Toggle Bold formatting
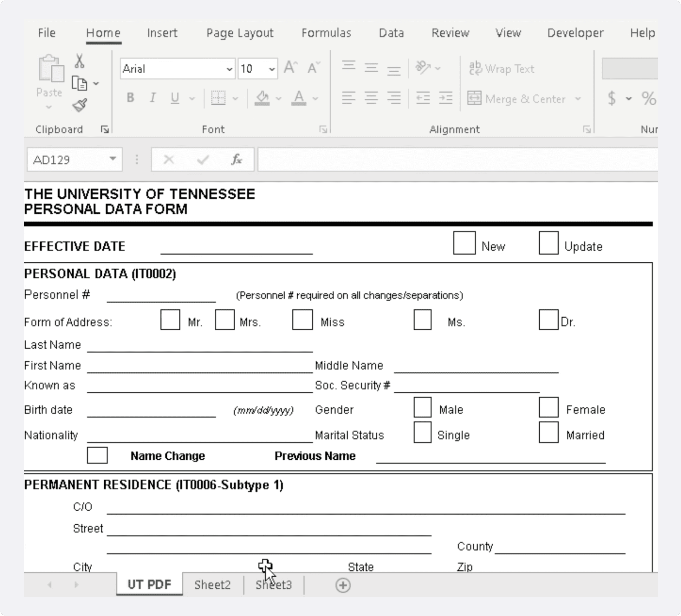The width and height of the screenshot is (681, 616). (130, 98)
